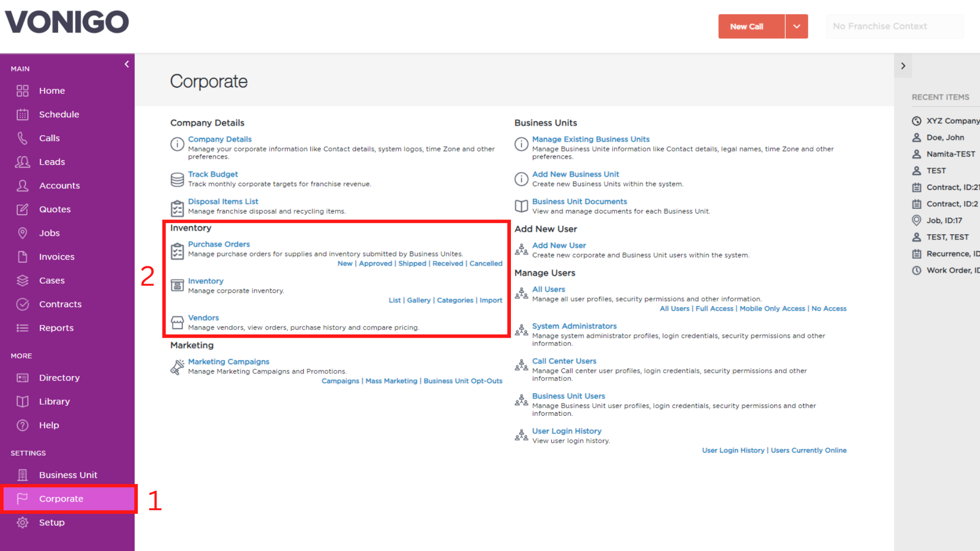
Task: Collapse the left sidebar with the chevron
Action: coord(127,64)
